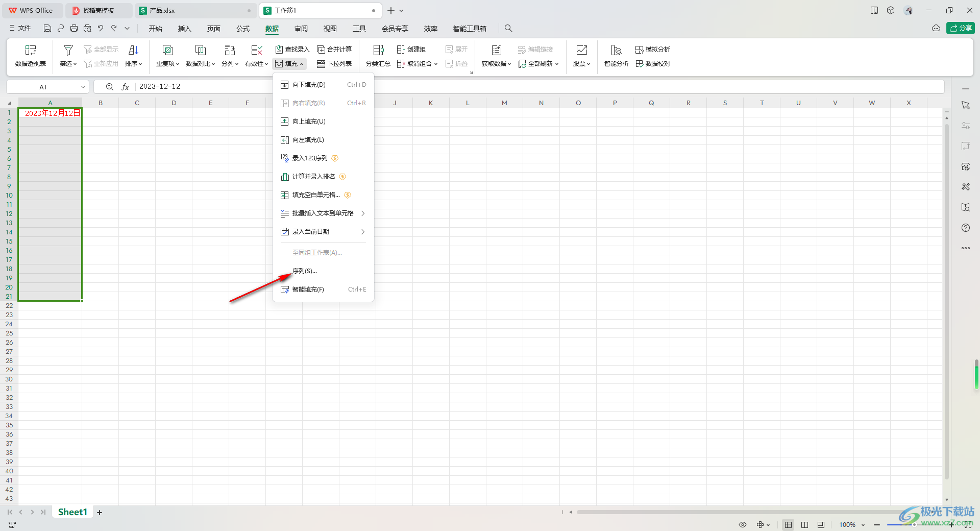Switch to normal view in status bar
The image size is (980, 531).
789,525
